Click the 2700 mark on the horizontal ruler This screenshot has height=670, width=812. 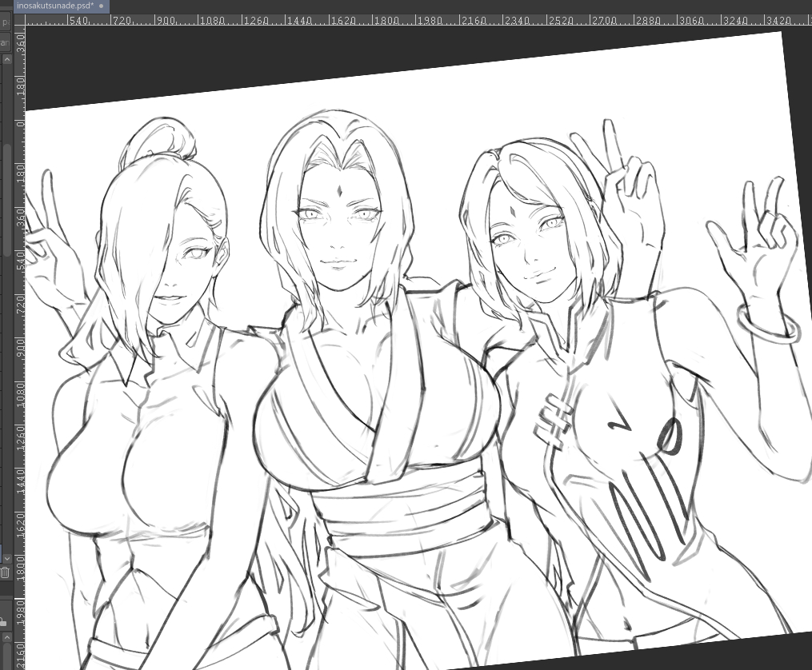pyautogui.click(x=603, y=20)
